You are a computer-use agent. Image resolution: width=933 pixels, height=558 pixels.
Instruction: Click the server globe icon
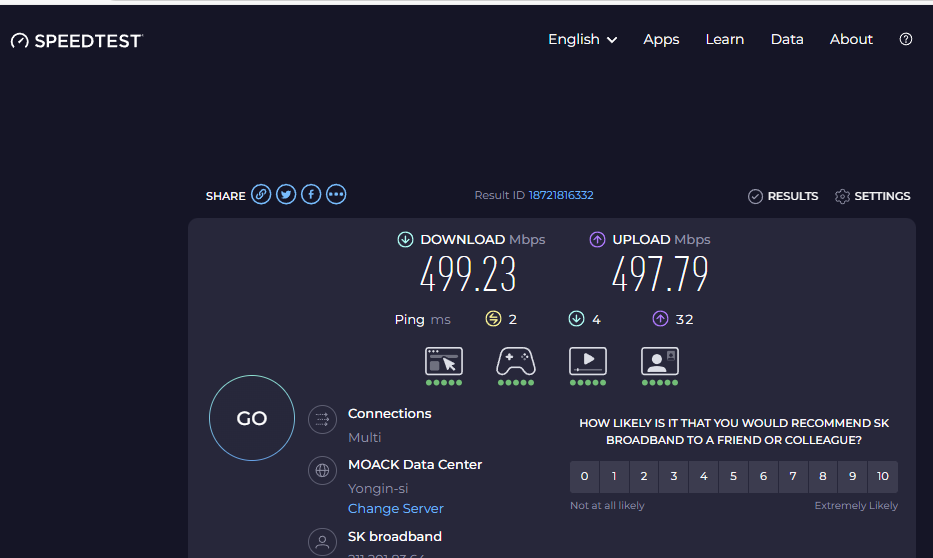323,471
